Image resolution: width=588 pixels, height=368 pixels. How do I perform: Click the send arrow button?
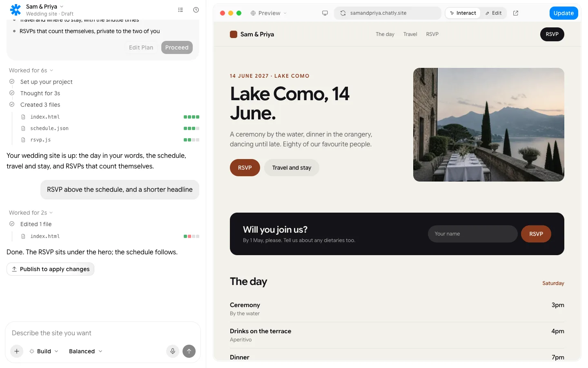[x=189, y=351]
